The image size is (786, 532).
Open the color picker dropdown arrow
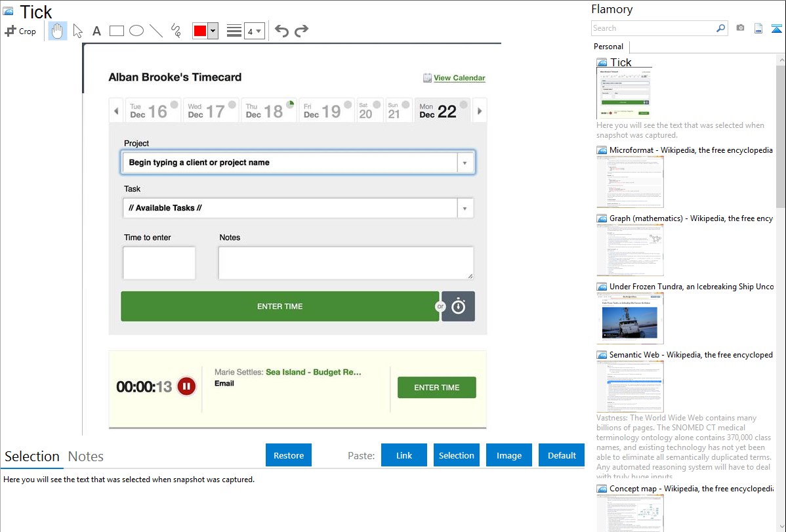[213, 31]
